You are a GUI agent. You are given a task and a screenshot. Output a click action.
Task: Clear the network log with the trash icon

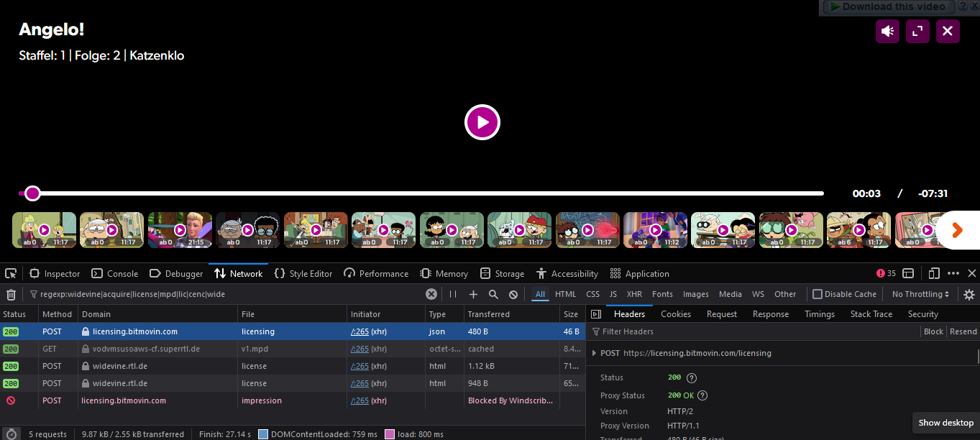pyautogui.click(x=11, y=294)
